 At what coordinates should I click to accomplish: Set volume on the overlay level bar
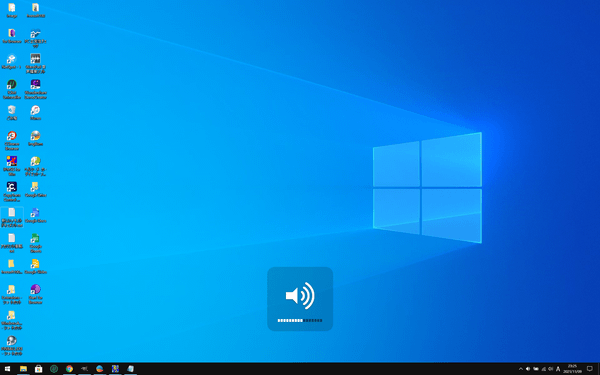pos(300,320)
